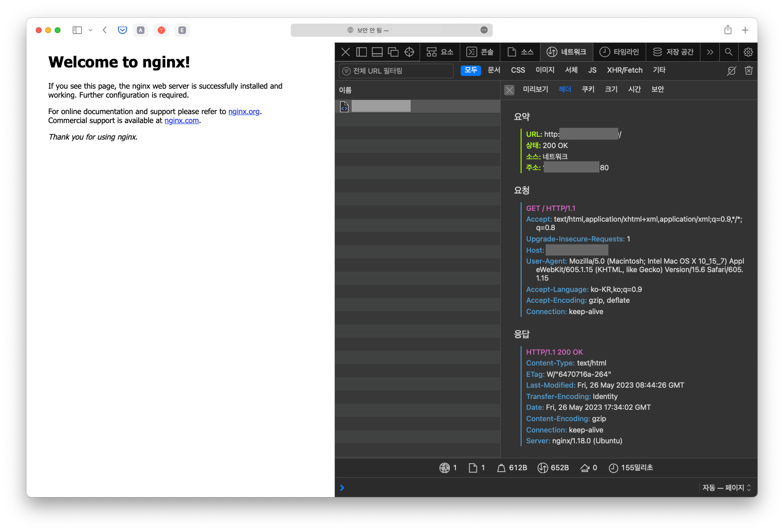784x532 pixels.
Task: Toggle the Safari sidebar
Action: pos(77,30)
